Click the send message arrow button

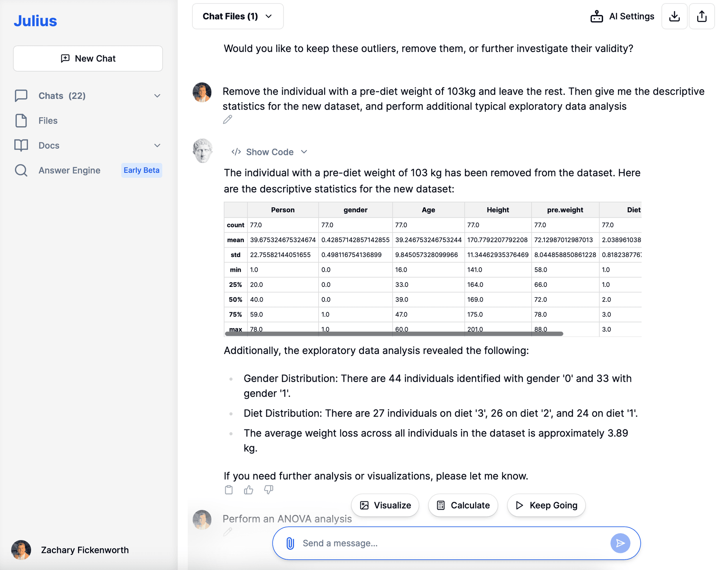point(620,543)
